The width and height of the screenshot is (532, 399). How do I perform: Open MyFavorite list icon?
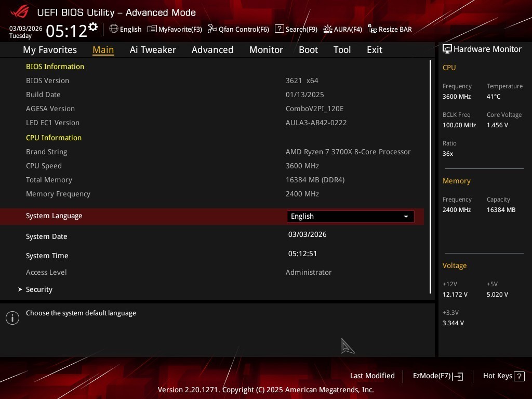tap(152, 29)
